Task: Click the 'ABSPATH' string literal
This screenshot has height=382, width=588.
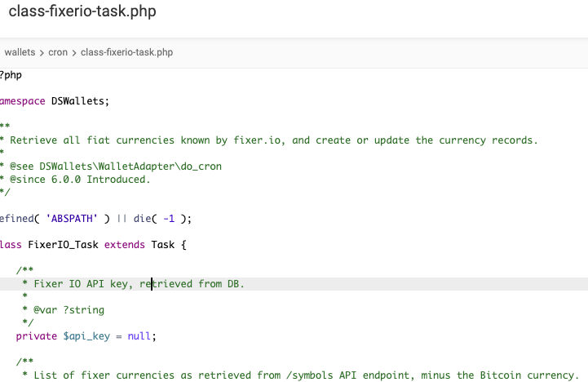Action: click(x=72, y=219)
